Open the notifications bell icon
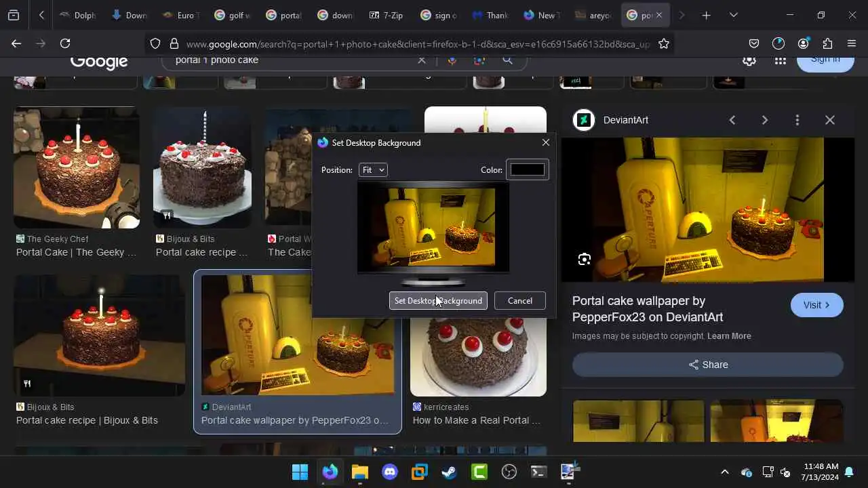 tap(849, 472)
